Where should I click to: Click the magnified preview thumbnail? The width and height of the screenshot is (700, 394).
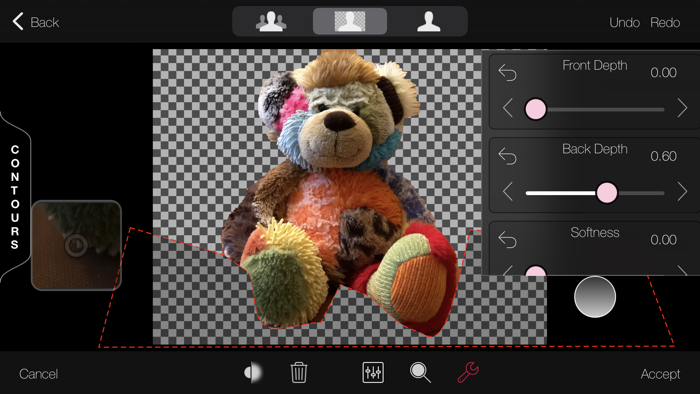(x=76, y=245)
